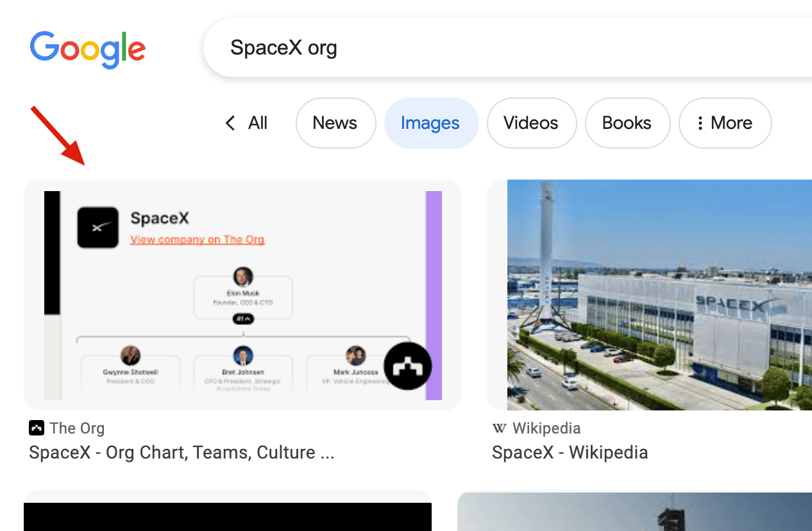This screenshot has width=812, height=531.
Task: Click the black Org badge on thumbnail
Action: [x=407, y=366]
